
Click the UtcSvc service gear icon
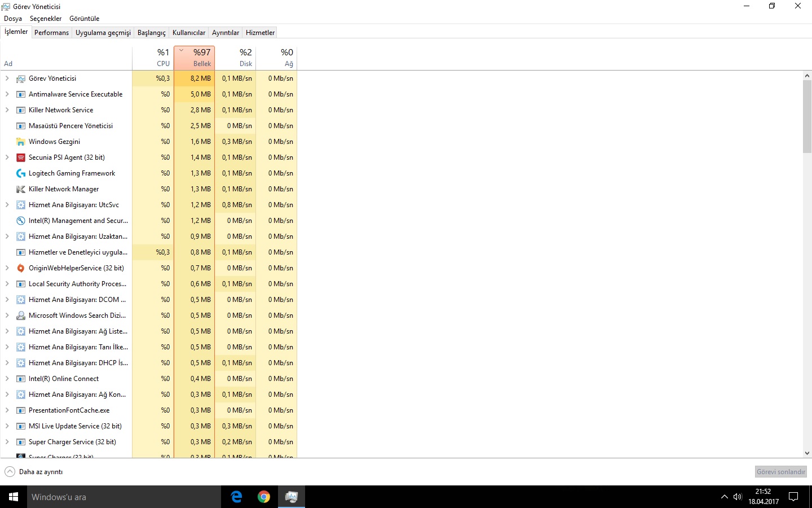[21, 205]
